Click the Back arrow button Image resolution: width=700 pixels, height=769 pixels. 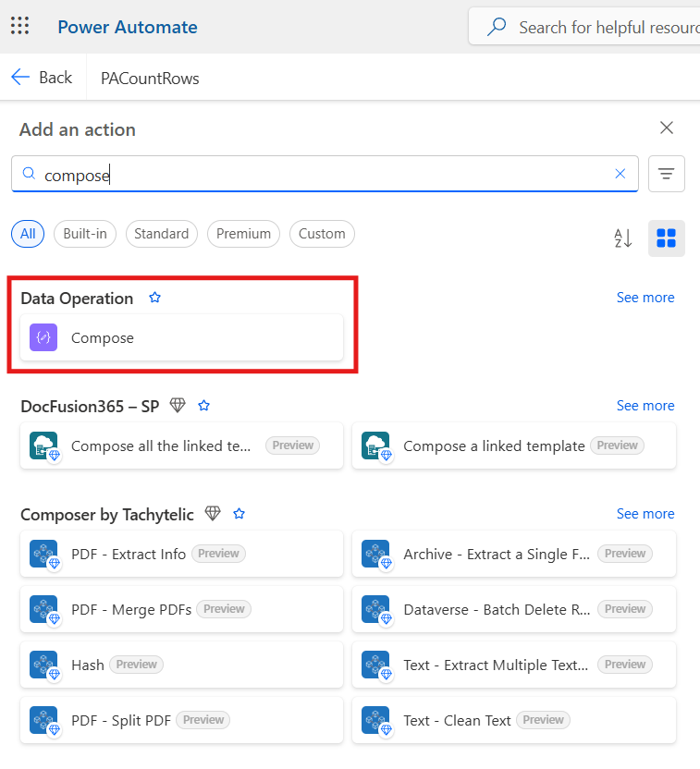(42, 78)
